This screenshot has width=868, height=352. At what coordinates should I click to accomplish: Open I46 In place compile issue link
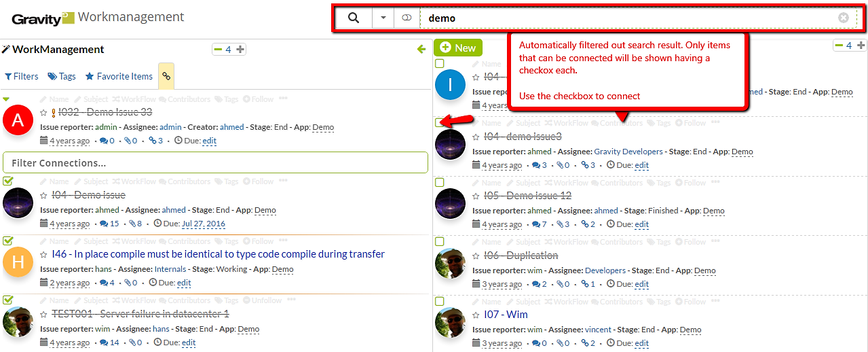pyautogui.click(x=218, y=254)
